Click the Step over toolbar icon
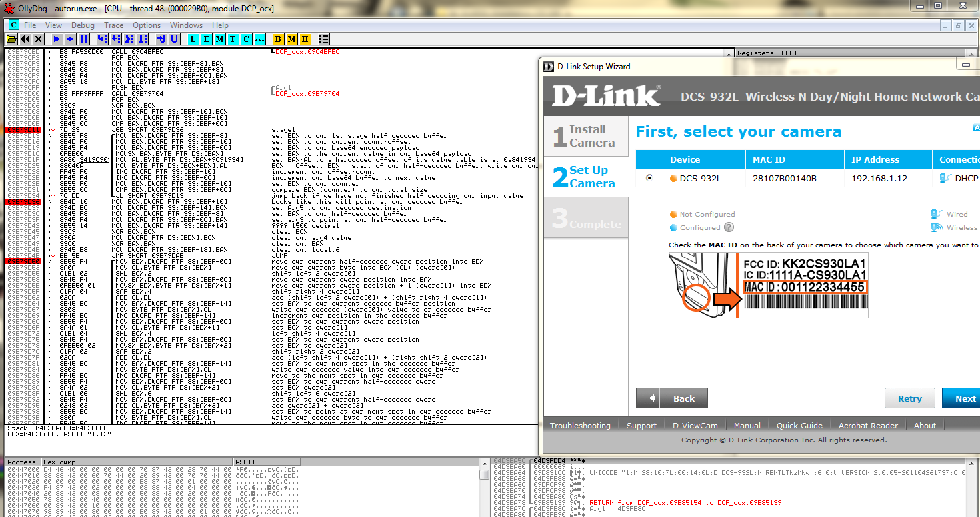The width and height of the screenshot is (980, 517). click(x=115, y=39)
